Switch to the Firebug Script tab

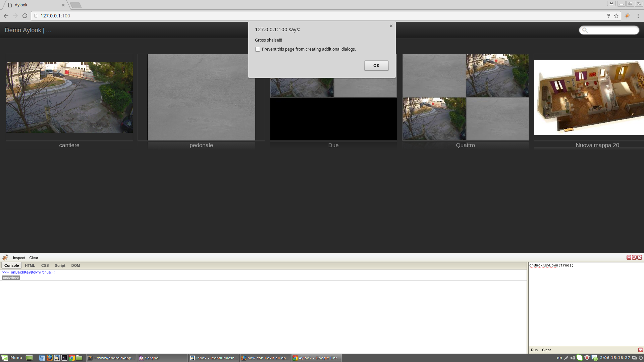(x=60, y=265)
